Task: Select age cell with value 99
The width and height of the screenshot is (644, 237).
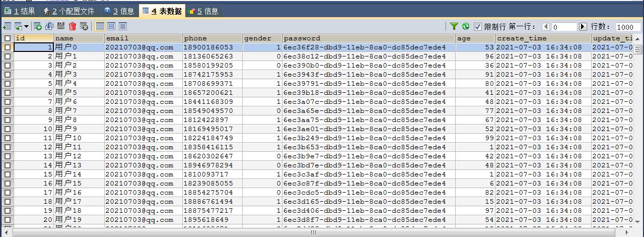Action: click(x=476, y=138)
